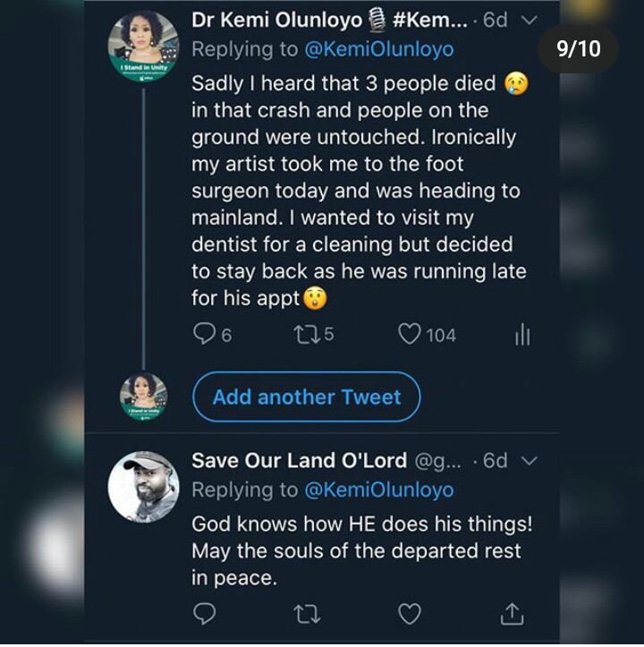Open @KemiOlunloyo link in Kemi's reply line
644x647 pixels.
click(378, 49)
